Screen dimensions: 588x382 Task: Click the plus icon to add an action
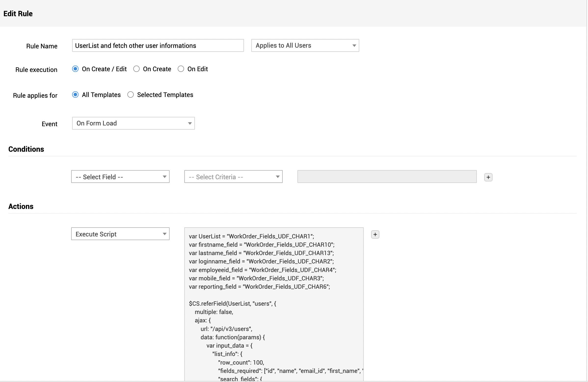[375, 235]
